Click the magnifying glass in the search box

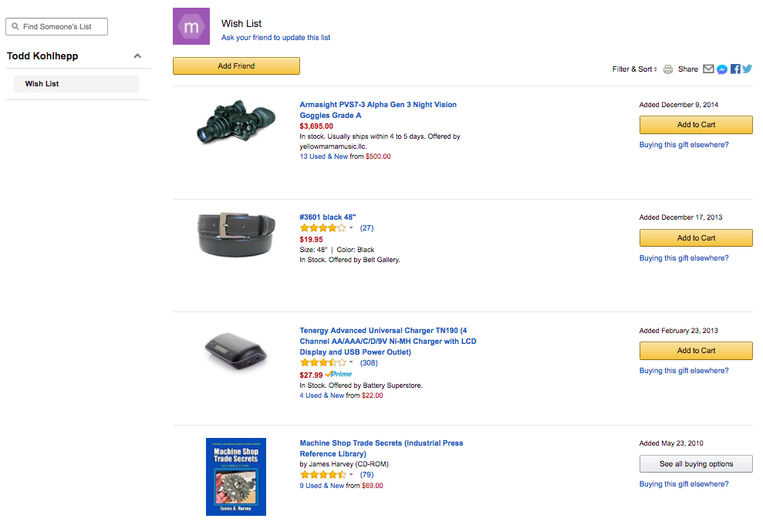(x=16, y=26)
